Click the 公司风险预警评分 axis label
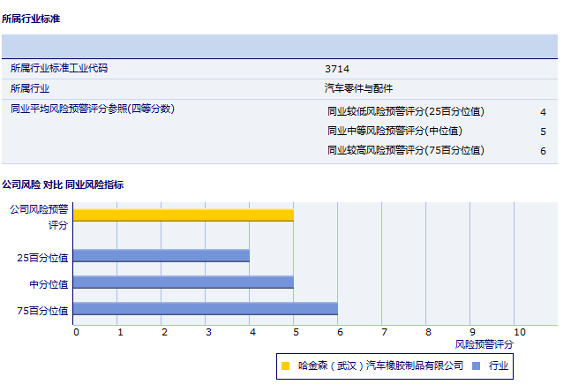571x392 pixels. click(39, 217)
